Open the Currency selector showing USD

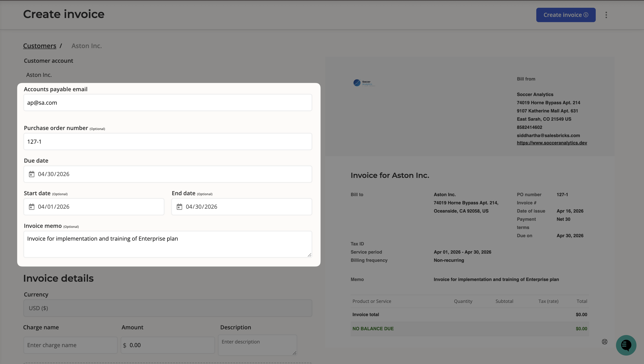(168, 308)
